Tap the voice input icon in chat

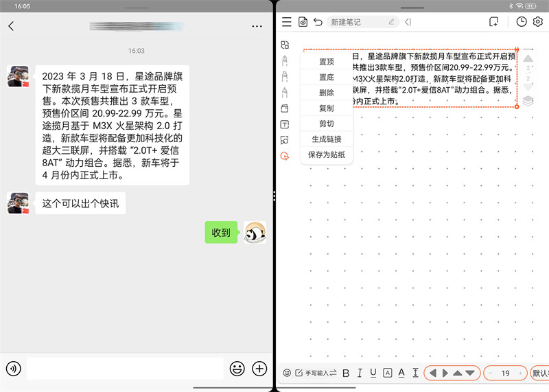point(13,369)
